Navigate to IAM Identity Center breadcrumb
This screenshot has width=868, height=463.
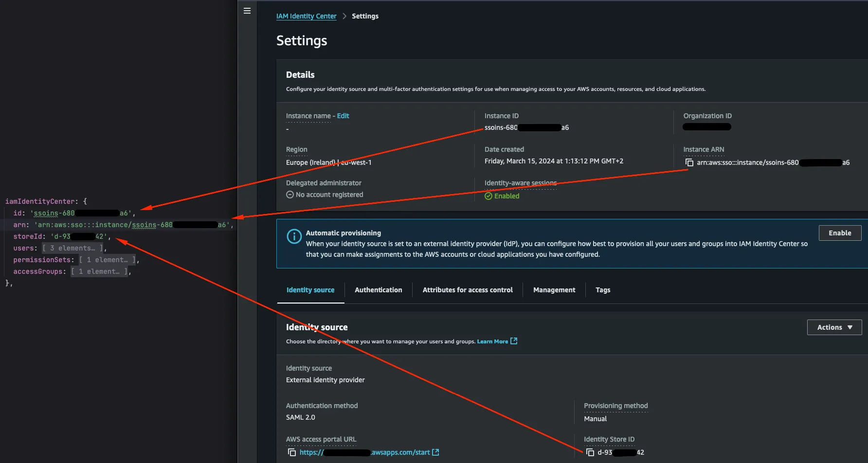306,16
